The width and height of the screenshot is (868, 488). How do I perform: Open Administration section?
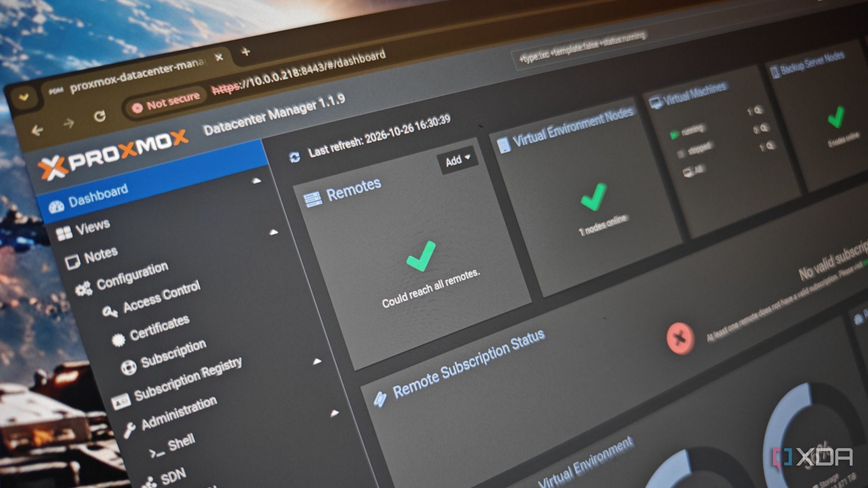179,413
